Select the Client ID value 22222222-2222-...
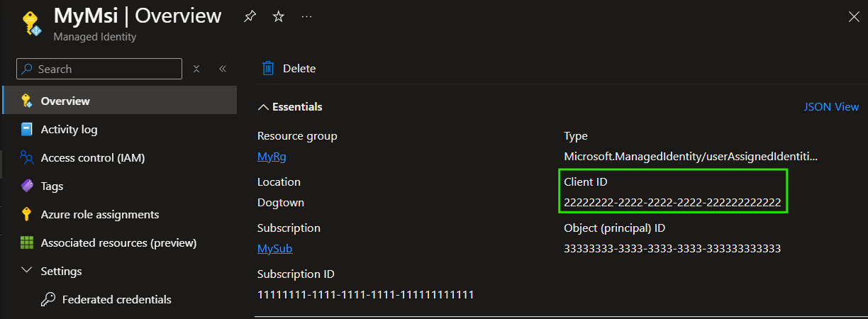 [672, 203]
